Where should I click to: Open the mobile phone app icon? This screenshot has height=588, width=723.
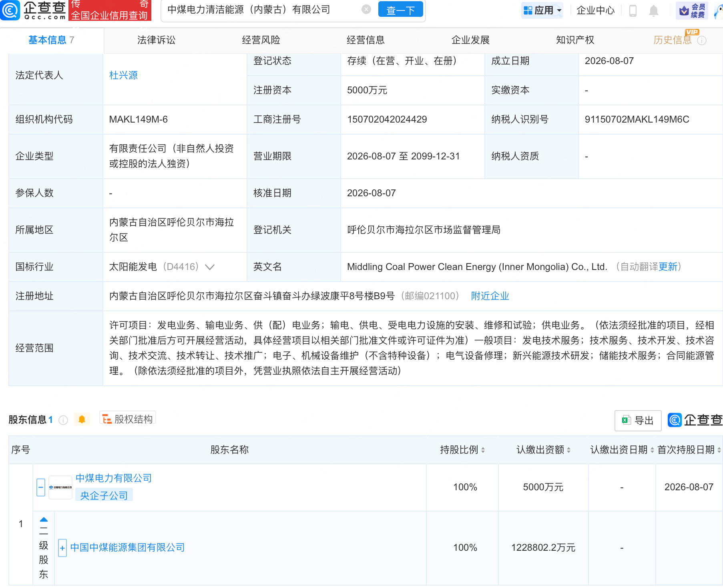tap(633, 10)
